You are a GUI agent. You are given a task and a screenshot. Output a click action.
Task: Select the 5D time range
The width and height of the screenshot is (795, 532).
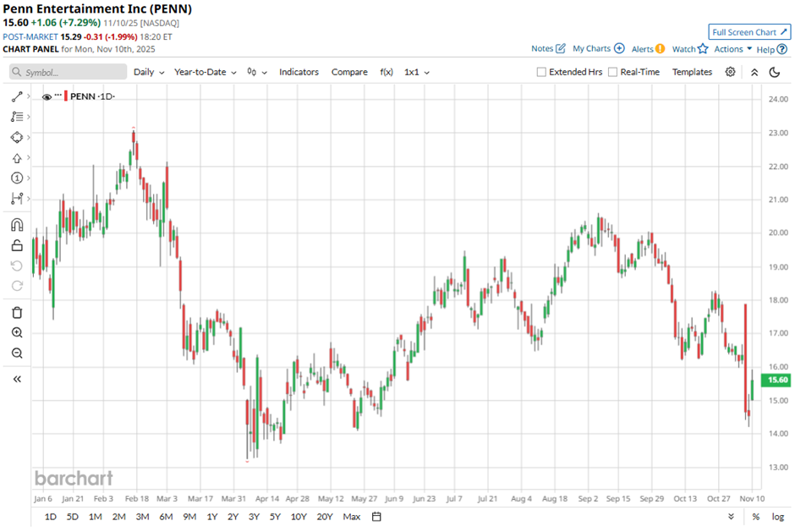point(73,517)
